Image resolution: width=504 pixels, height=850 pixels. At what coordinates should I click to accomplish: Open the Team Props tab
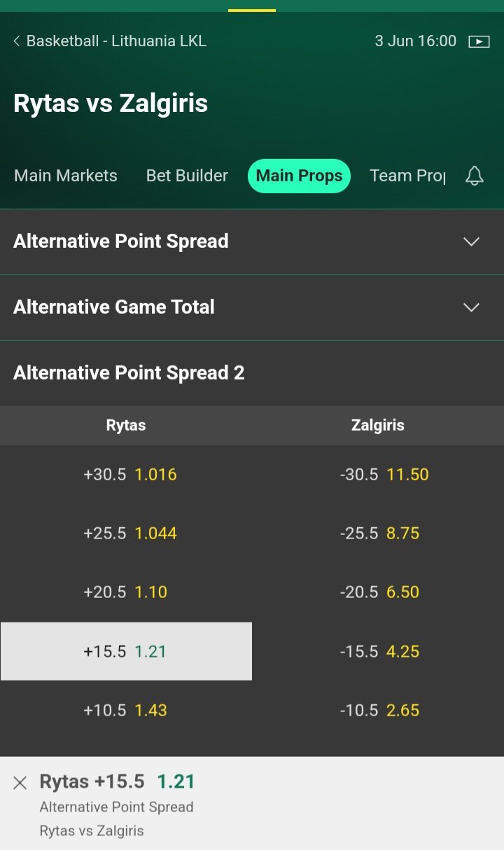tap(407, 176)
